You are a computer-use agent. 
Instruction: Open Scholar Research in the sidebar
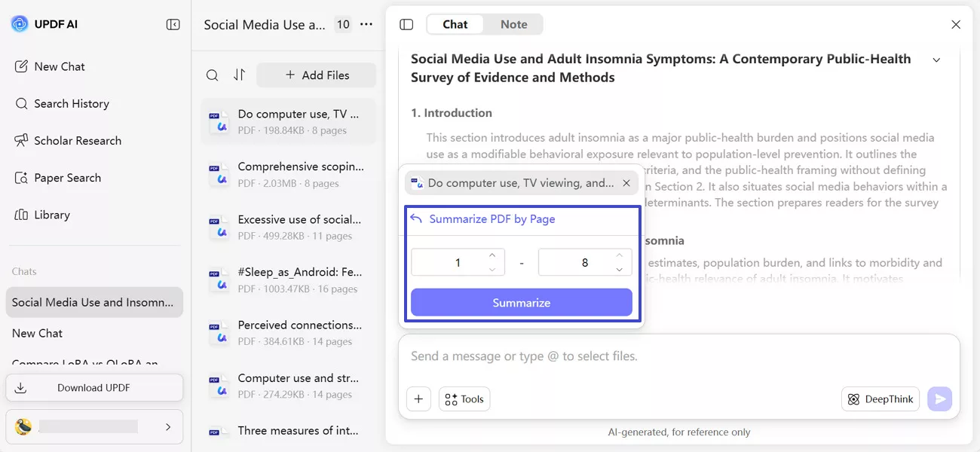pos(77,141)
